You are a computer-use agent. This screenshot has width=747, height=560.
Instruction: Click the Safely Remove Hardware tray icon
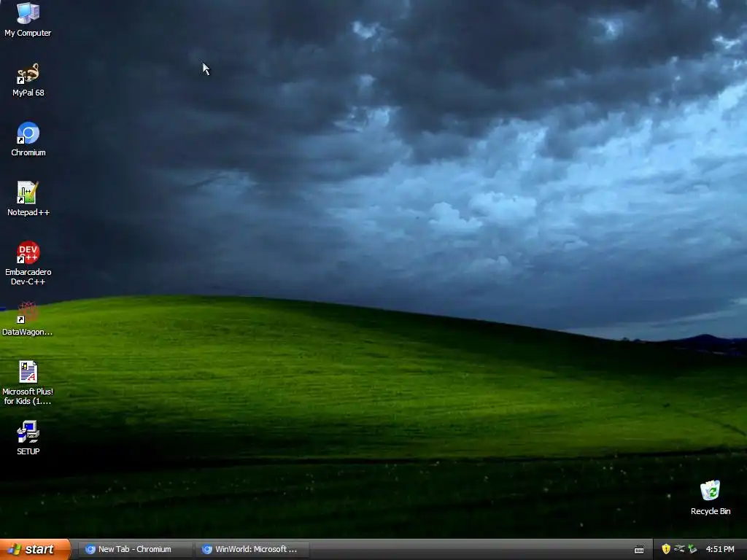tap(692, 549)
